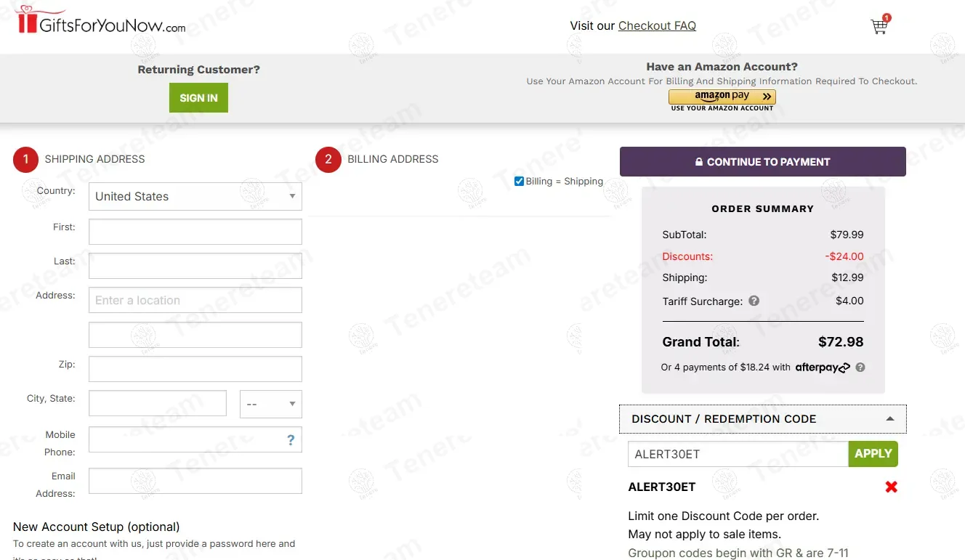965x560 pixels.
Task: Focus the Email Address field
Action: (x=195, y=481)
